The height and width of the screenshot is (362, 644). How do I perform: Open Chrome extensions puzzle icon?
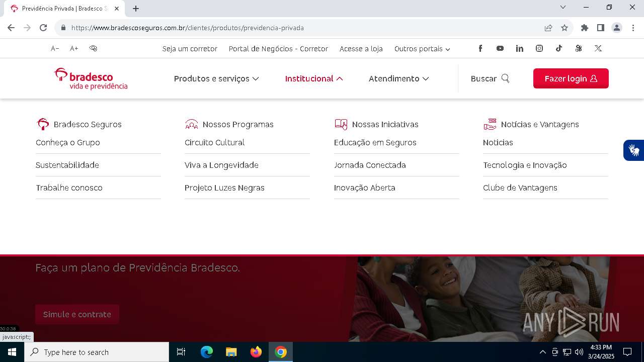point(585,28)
